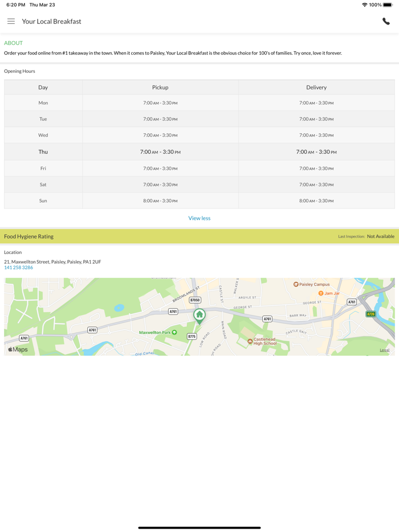Click the Apple Maps logo

tap(18, 349)
